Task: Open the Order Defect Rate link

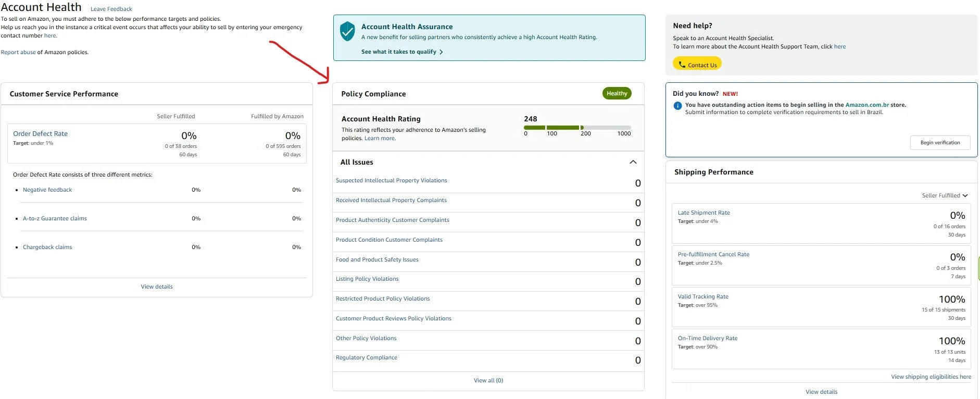Action: pos(40,134)
